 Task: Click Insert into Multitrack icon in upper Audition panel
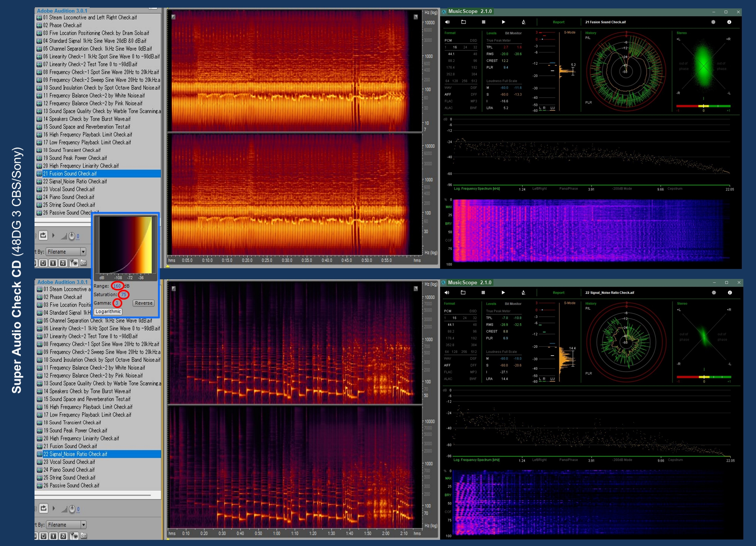[x=43, y=235]
